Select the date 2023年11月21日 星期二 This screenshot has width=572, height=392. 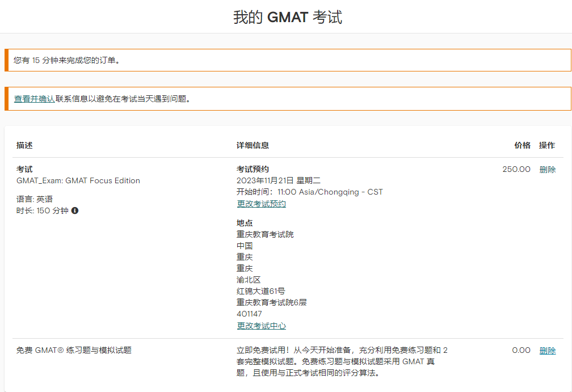278,180
